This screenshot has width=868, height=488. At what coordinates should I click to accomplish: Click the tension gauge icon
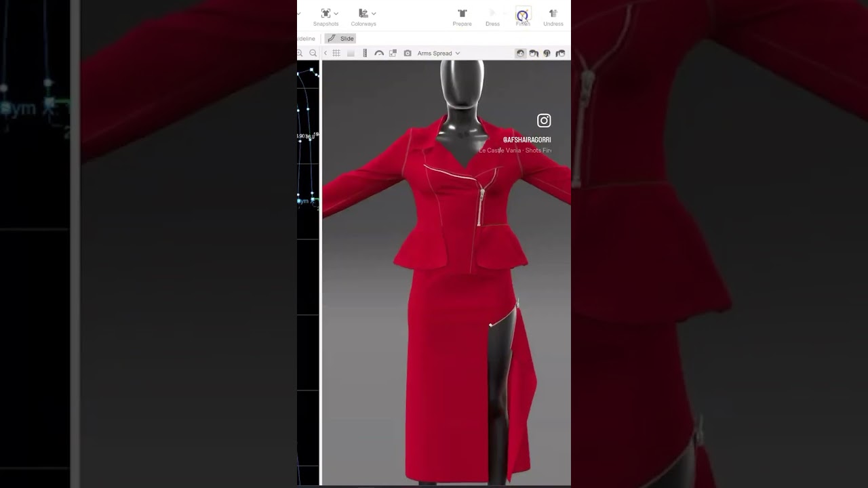(379, 53)
